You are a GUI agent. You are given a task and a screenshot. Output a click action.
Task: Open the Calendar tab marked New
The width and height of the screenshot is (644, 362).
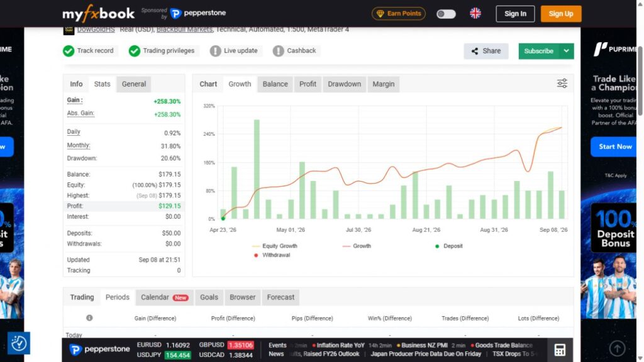[x=164, y=297]
